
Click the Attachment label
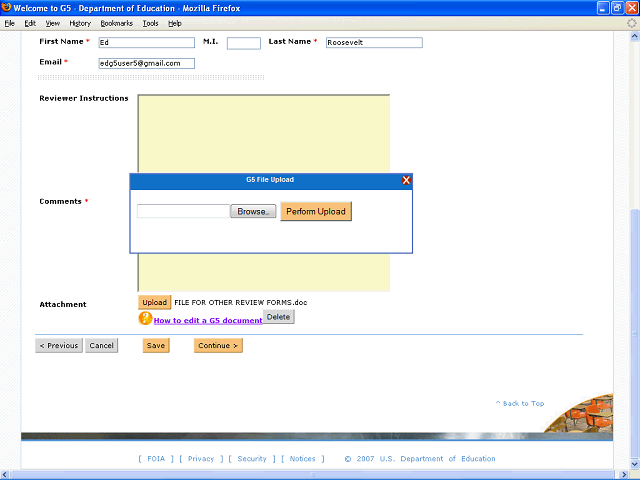(63, 304)
